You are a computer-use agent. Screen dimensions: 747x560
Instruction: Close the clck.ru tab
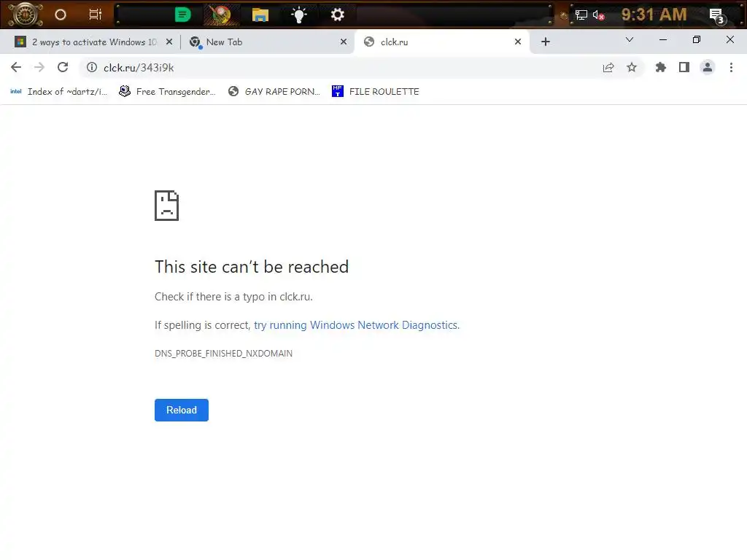pos(518,42)
